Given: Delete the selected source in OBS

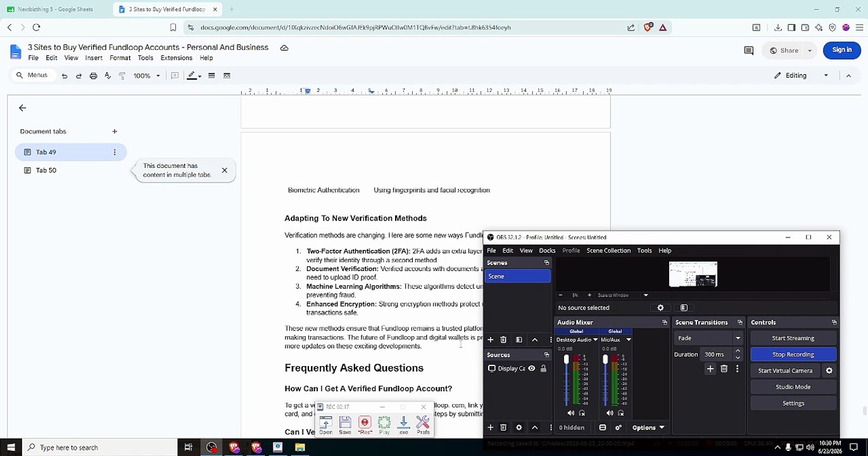Looking at the screenshot, I should click(x=503, y=428).
